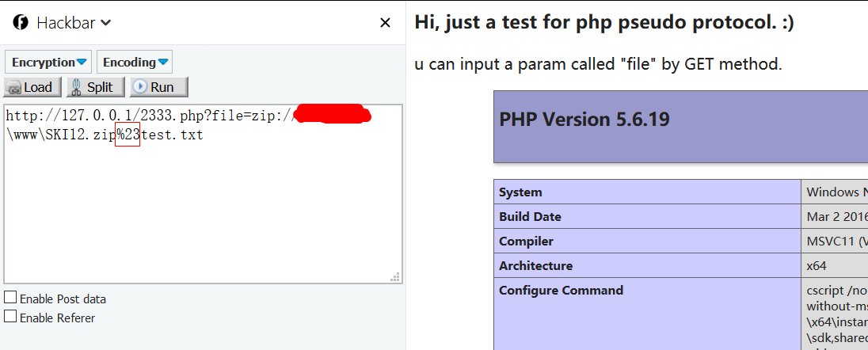The height and width of the screenshot is (350, 868).
Task: Click the Architecture row label
Action: (x=535, y=266)
